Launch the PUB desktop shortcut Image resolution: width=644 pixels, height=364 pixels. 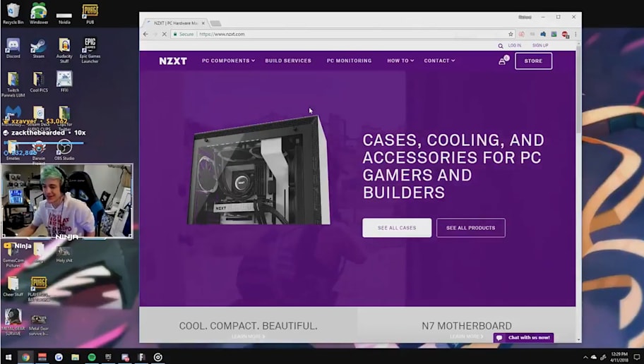90,13
